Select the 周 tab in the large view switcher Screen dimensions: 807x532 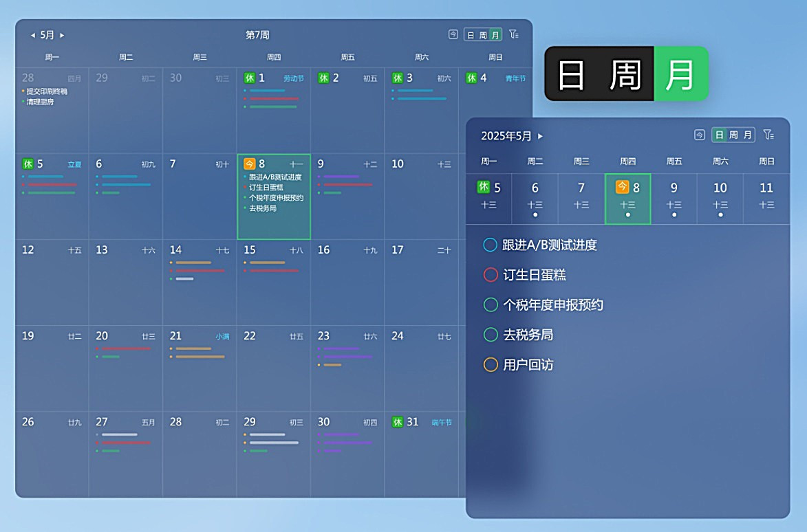(625, 75)
